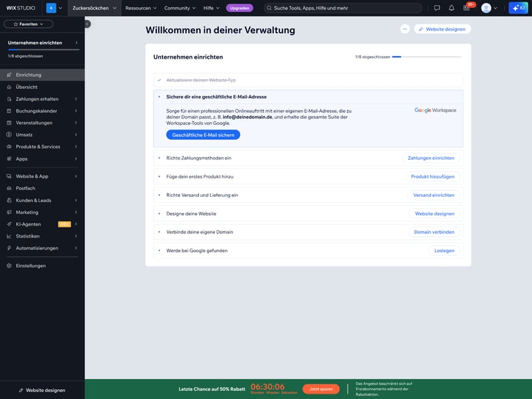
Task: Open Postfach in the sidebar
Action: (25, 188)
